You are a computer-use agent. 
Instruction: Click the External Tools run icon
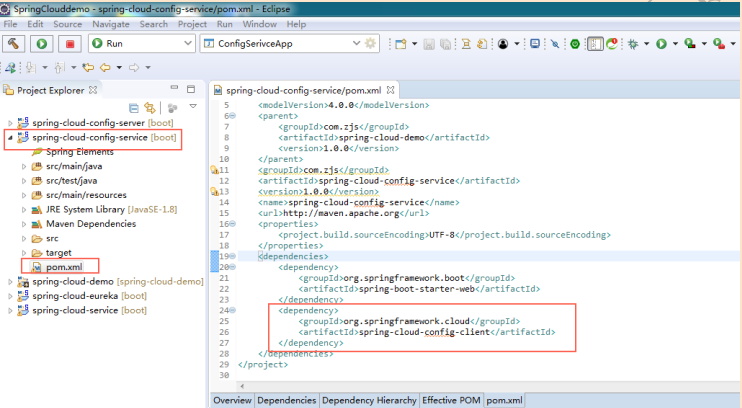[719, 44]
